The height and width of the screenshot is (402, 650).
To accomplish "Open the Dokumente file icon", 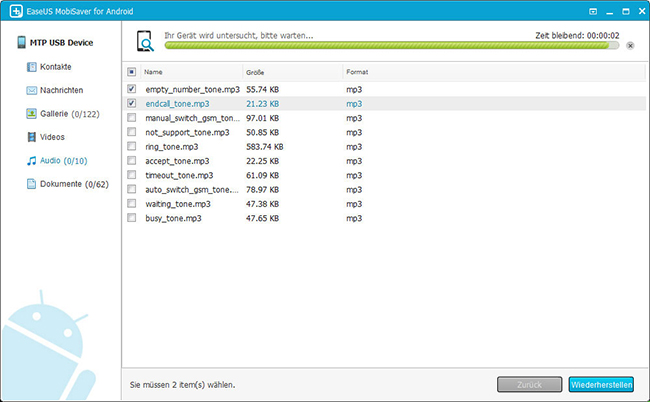I will [x=32, y=184].
